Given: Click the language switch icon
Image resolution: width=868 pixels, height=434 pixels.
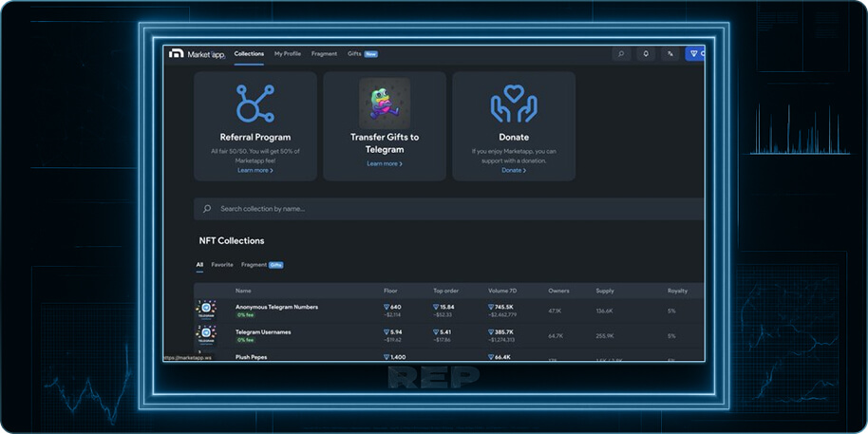Looking at the screenshot, I should tap(670, 54).
